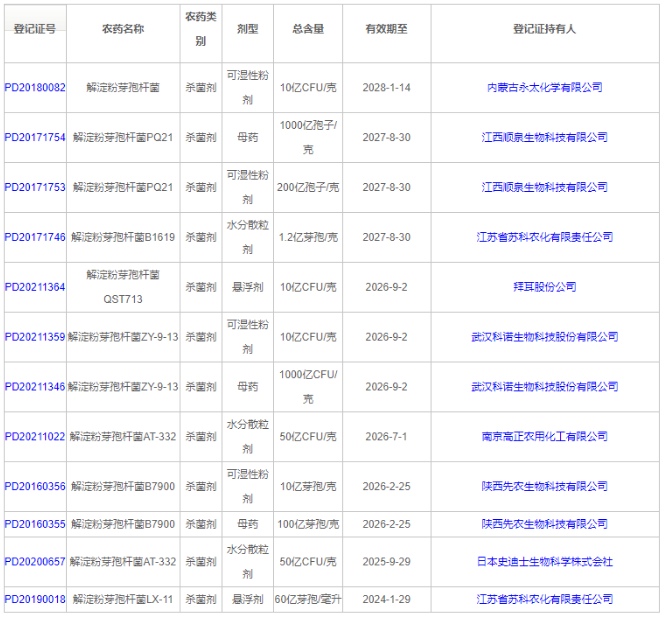Open holder link 南京高正农用化工有限公司
The width and height of the screenshot is (664, 618).
tap(545, 437)
